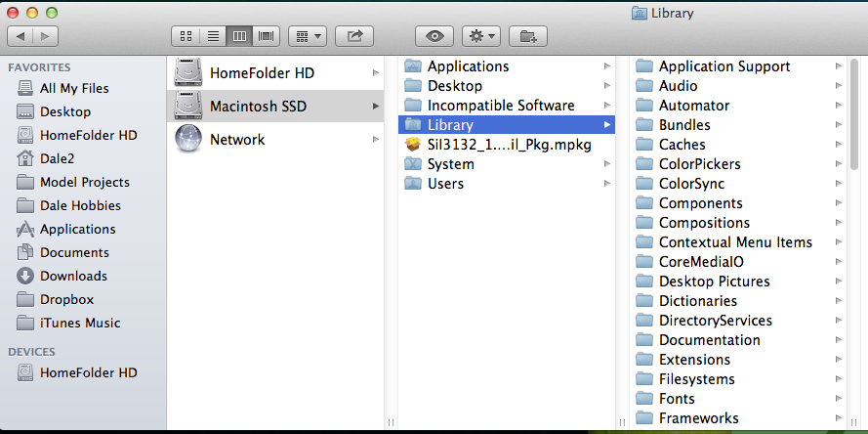Switch to Cover Flow view
868x434 pixels.
click(x=267, y=36)
